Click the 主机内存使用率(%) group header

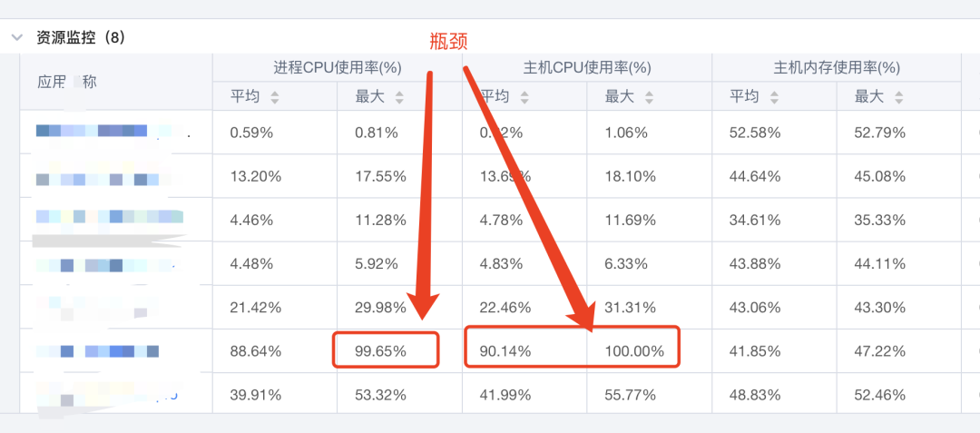tap(837, 67)
